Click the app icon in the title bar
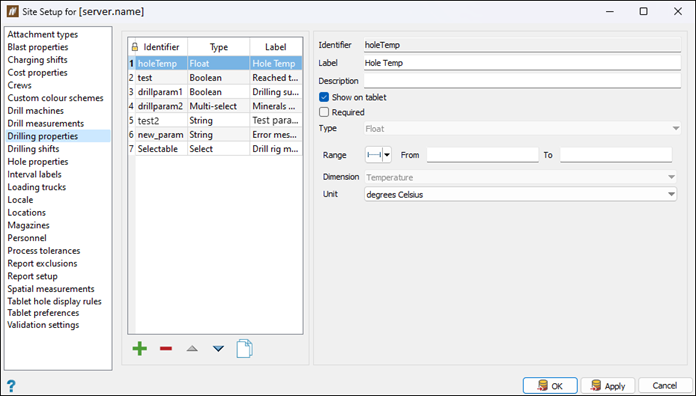 click(x=12, y=12)
